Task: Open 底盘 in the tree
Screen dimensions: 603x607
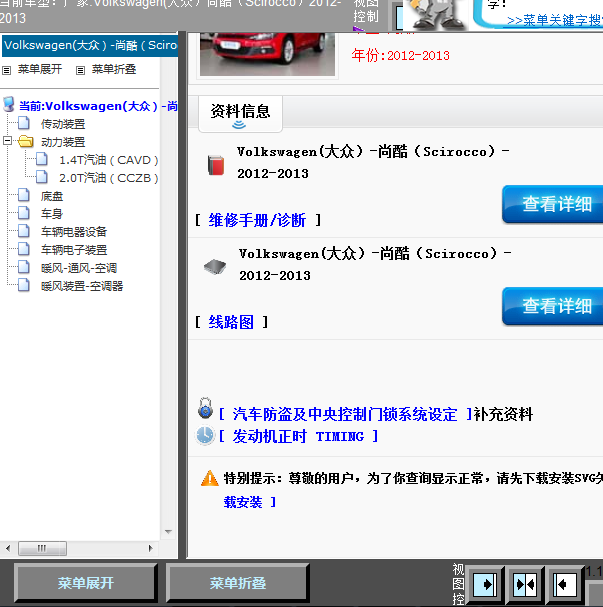Action: coord(52,196)
